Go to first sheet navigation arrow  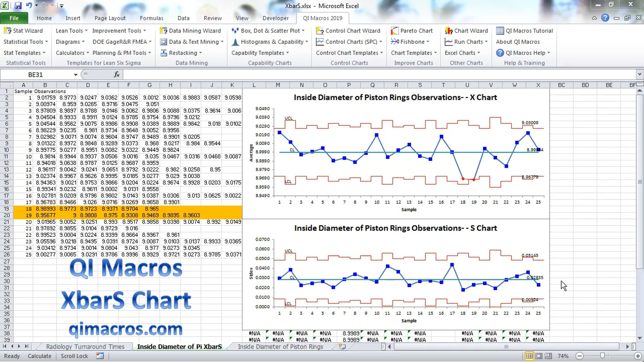pos(5,346)
